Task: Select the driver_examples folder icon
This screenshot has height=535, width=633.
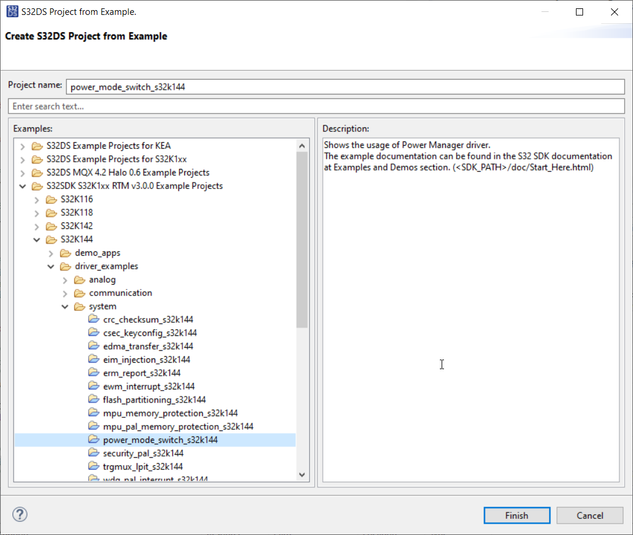Action: pos(65,266)
